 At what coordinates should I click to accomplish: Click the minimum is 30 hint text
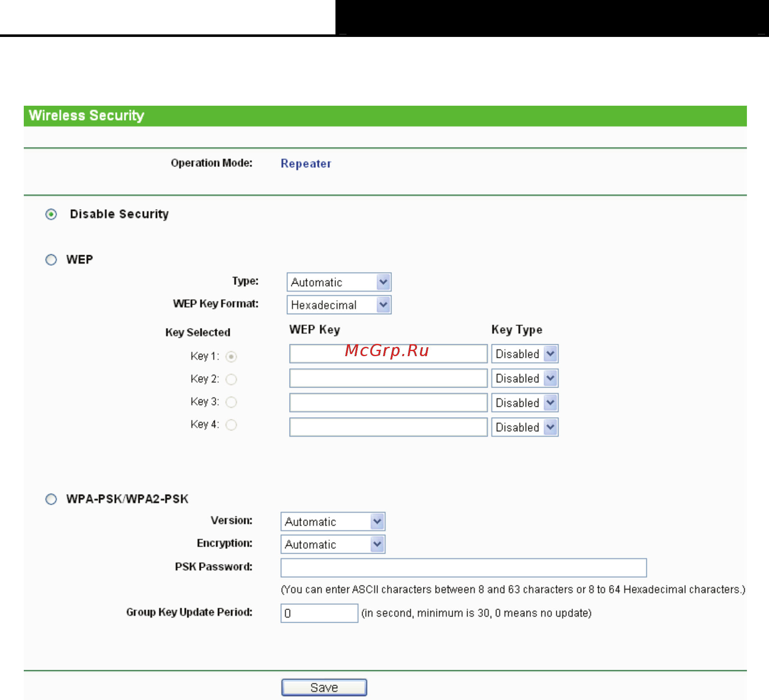pos(476,613)
